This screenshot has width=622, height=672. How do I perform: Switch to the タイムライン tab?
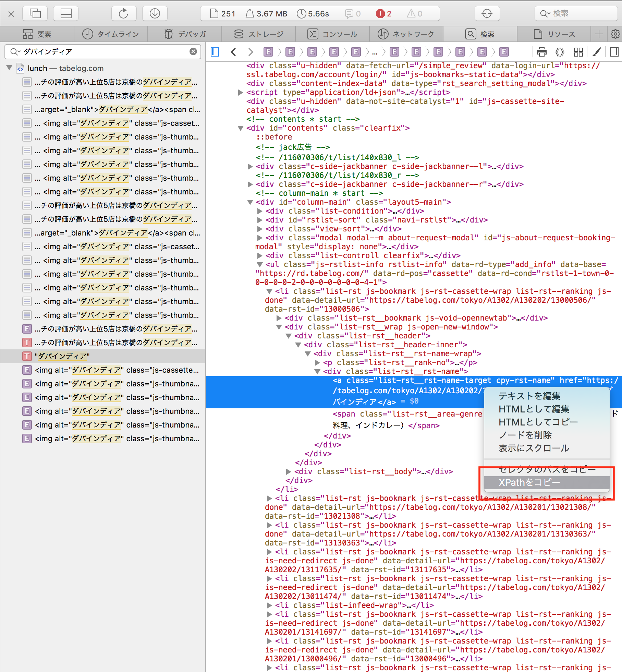111,34
